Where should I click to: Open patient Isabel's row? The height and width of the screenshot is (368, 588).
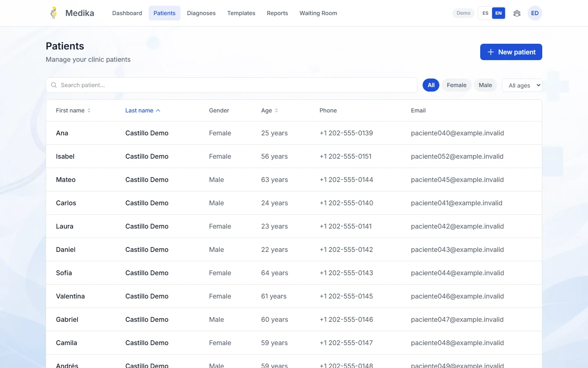point(294,156)
